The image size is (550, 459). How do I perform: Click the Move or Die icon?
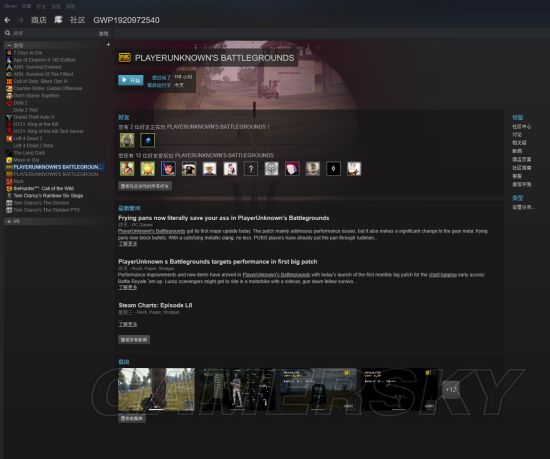(9, 160)
